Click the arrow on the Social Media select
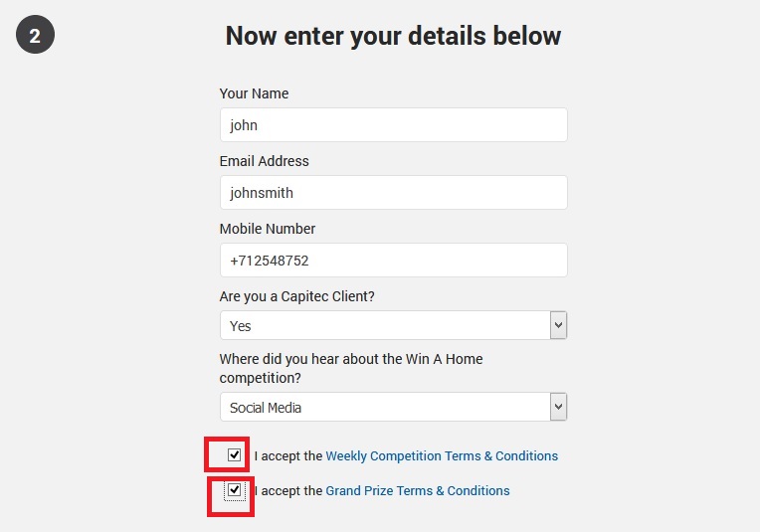This screenshot has width=760, height=532. click(558, 407)
